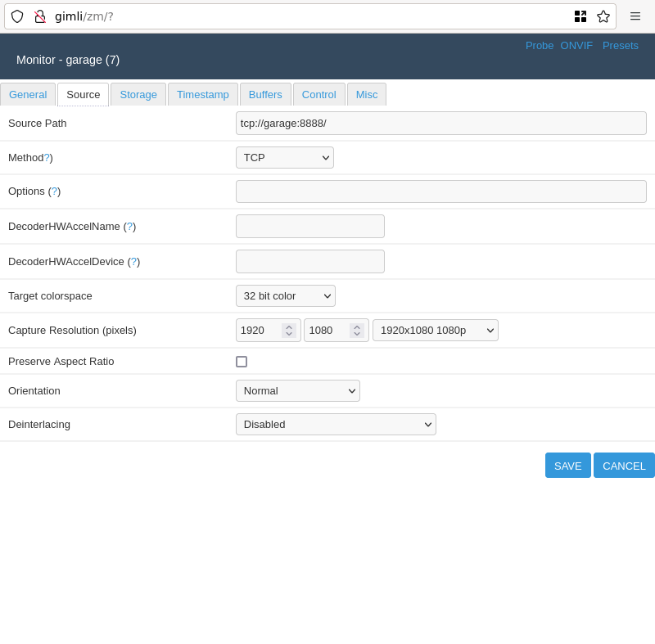Viewport: 655px width, 644px height.
Task: Switch to the Timestamp tab
Action: coord(203,95)
